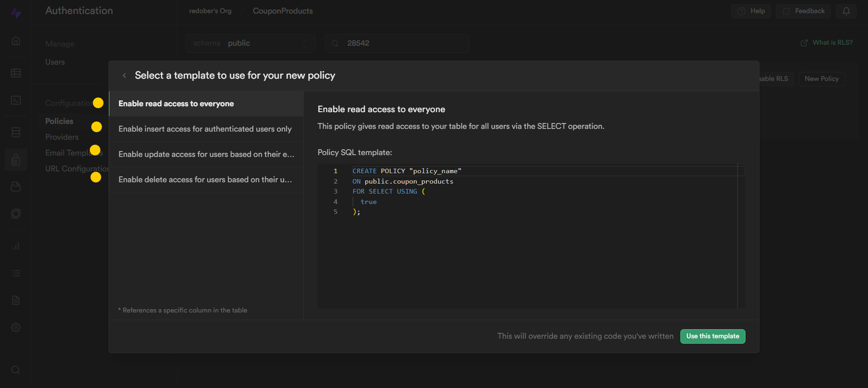Open the schema public dropdown
Screen dimensions: 868x388
point(250,43)
